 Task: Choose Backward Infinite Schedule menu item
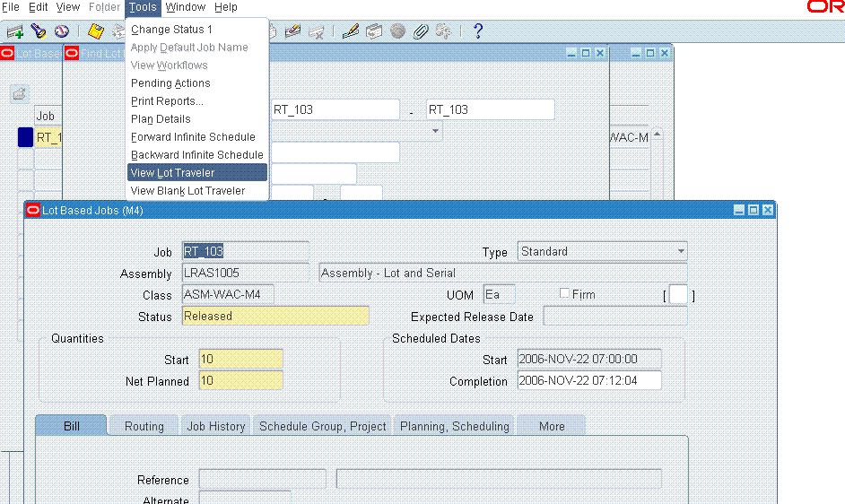click(x=196, y=155)
